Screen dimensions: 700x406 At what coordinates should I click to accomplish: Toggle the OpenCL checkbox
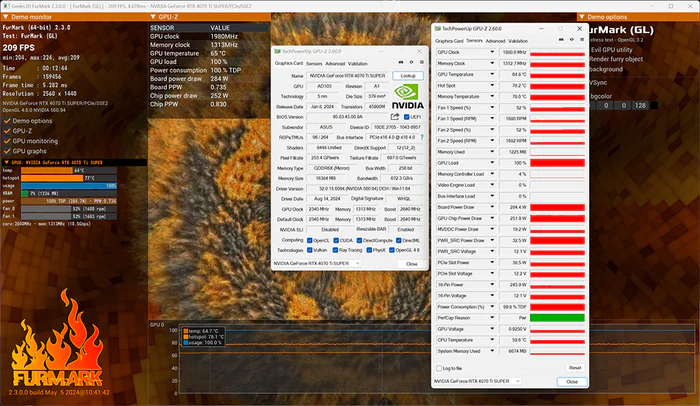tap(309, 240)
